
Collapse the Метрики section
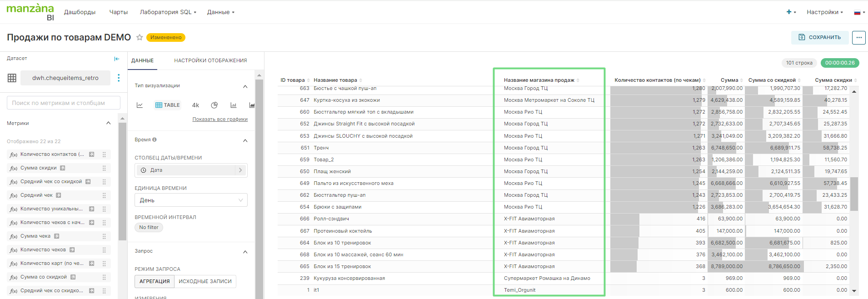pyautogui.click(x=108, y=123)
